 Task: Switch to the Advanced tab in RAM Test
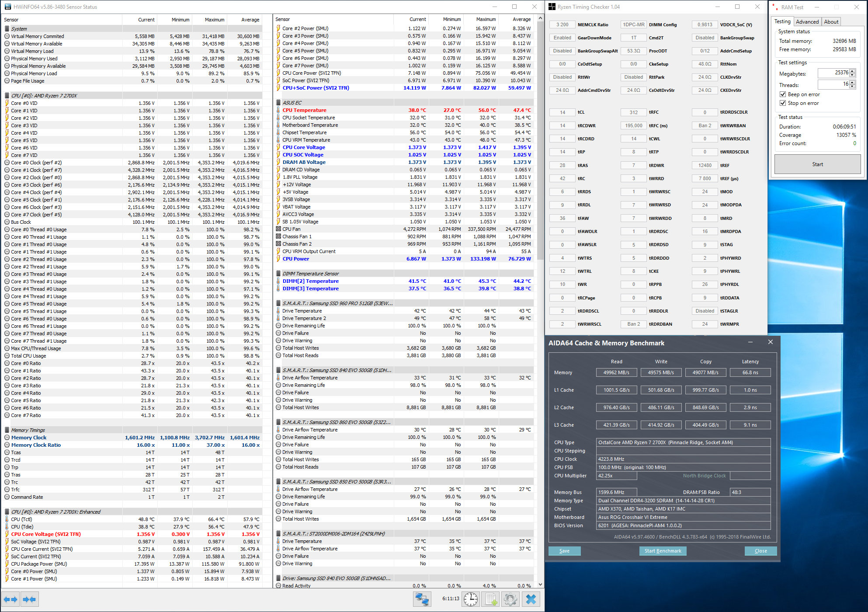coord(807,22)
